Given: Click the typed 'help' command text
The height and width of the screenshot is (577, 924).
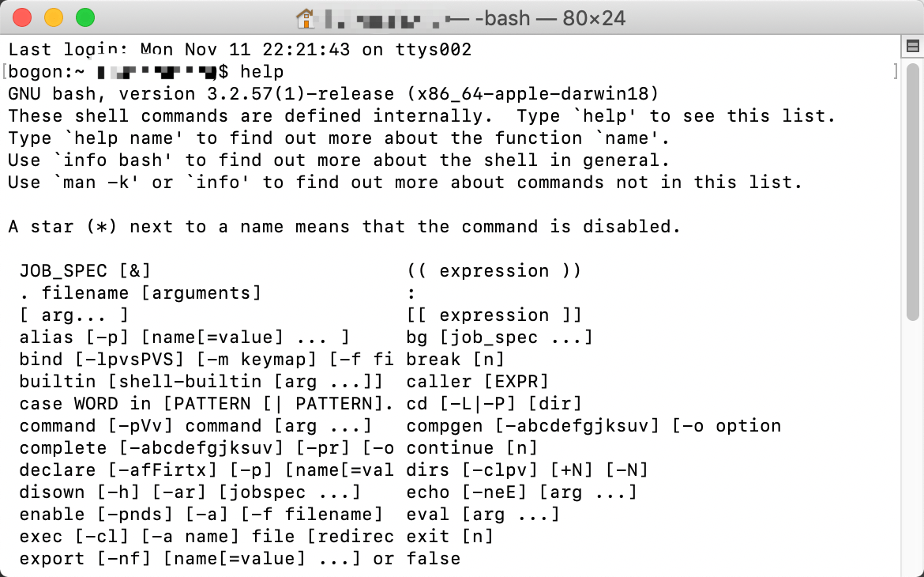Looking at the screenshot, I should click(261, 72).
